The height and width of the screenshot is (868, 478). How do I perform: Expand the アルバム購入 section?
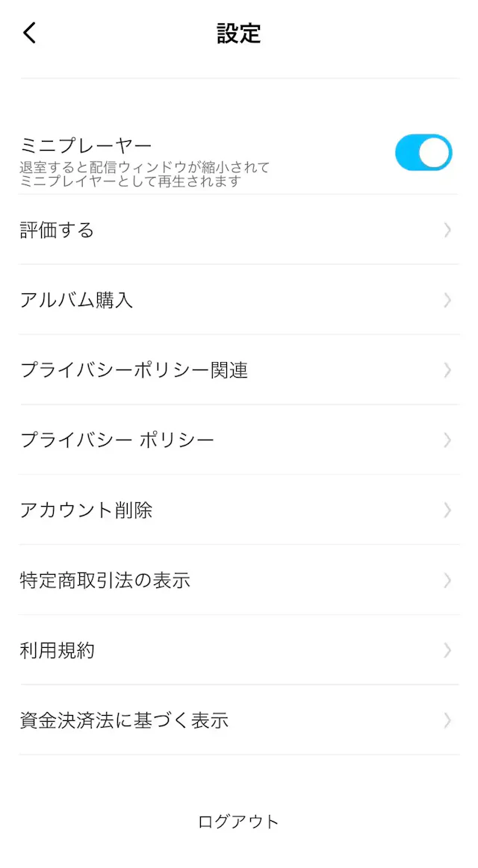[x=239, y=300]
